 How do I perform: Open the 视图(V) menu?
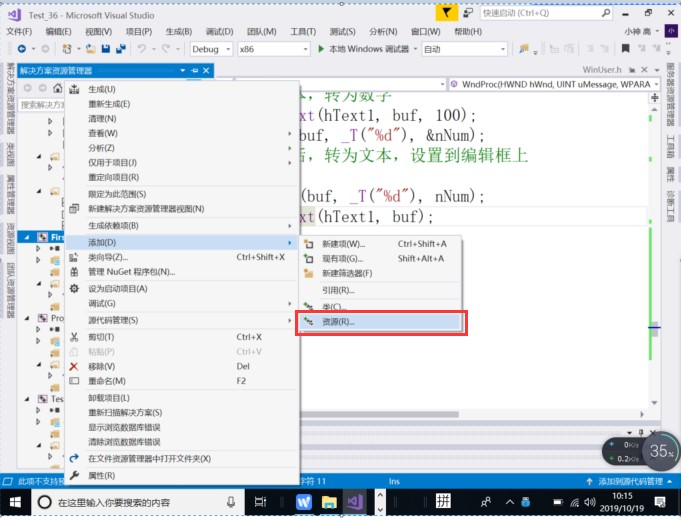click(99, 31)
